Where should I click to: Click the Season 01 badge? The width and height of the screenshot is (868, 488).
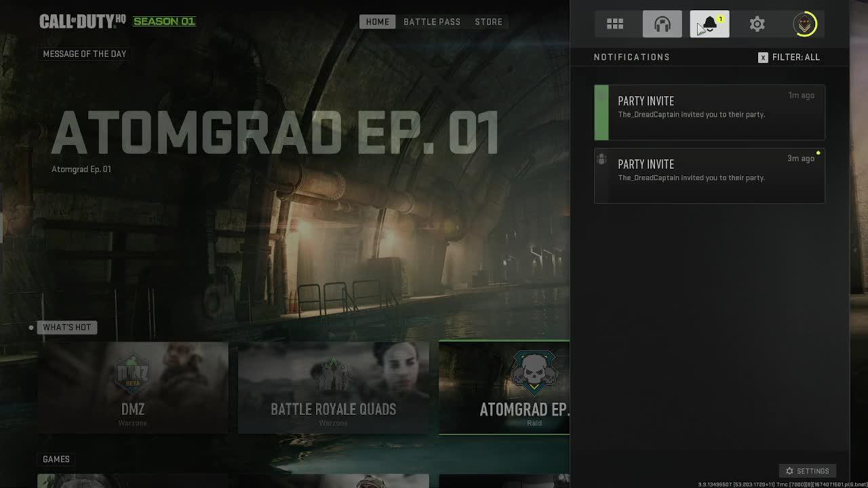point(164,22)
